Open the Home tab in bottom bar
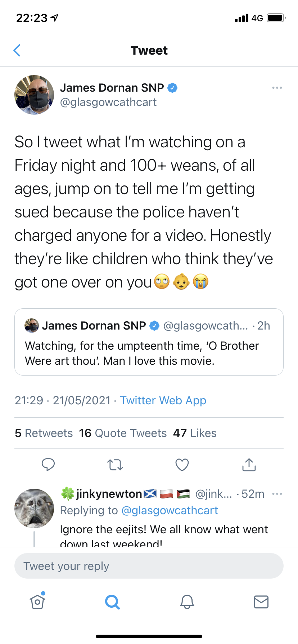This screenshot has width=298, height=644. (x=38, y=601)
